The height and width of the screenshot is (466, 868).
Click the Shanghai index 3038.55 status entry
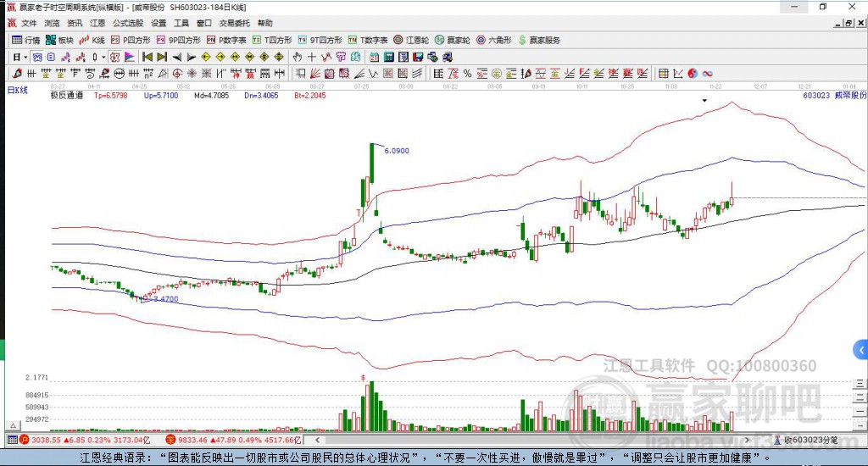86,440
